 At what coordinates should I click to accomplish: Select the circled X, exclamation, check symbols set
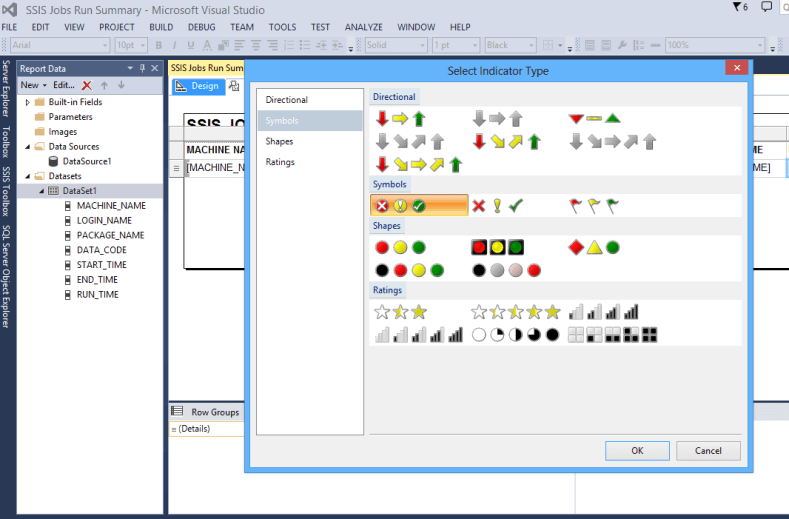click(419, 205)
